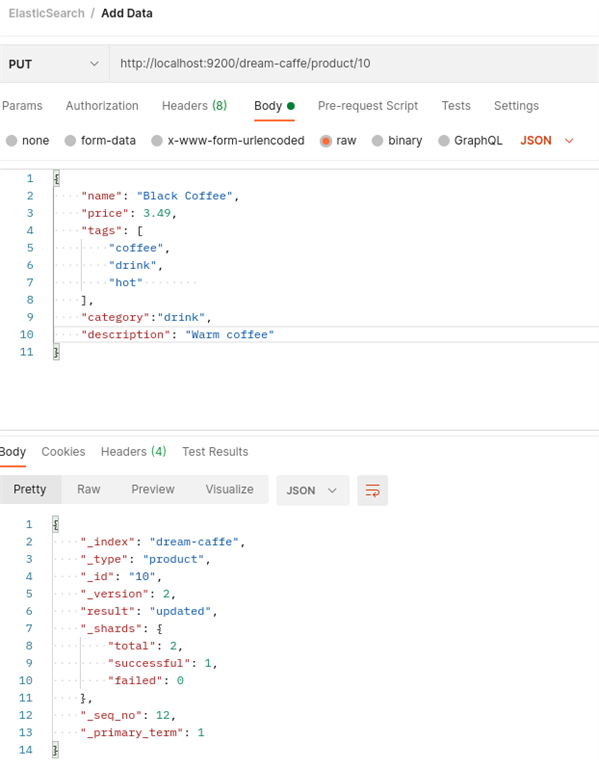Click the Add Data request name
The image size is (599, 768).
tap(127, 13)
